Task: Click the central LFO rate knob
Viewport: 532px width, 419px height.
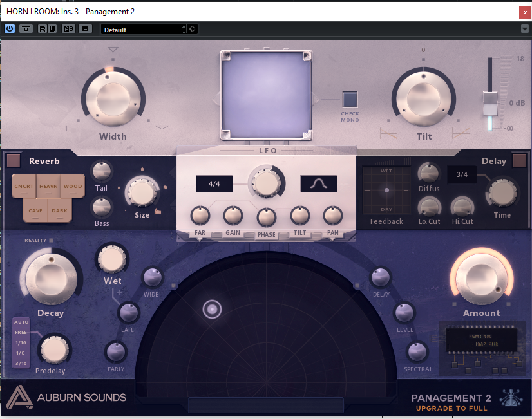Action: click(x=267, y=182)
